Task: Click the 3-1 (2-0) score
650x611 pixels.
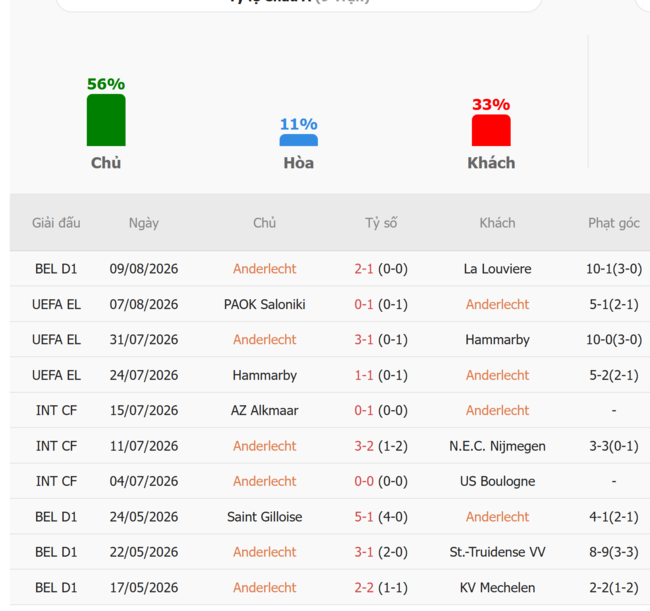Action: [x=381, y=552]
